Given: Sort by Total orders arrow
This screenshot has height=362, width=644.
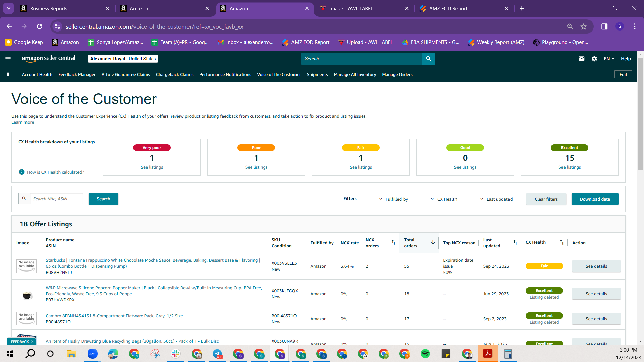Looking at the screenshot, I should [x=433, y=242].
